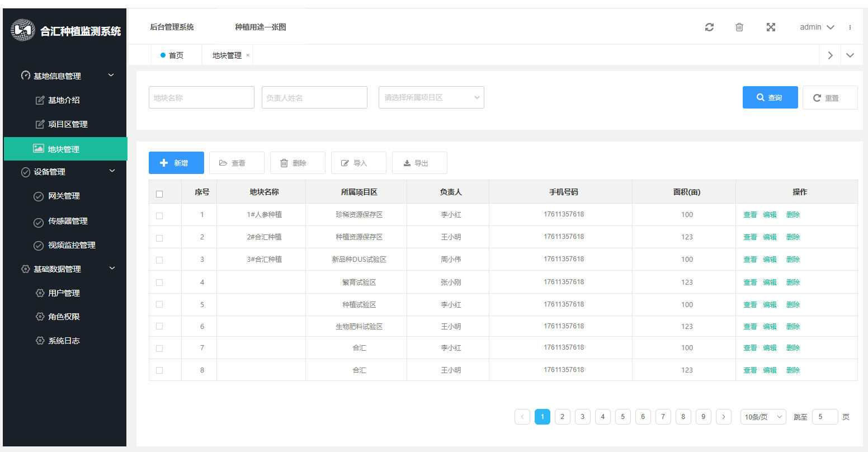The width and height of the screenshot is (868, 452).
Task: Open 基地介绍 in the sidebar
Action: [64, 100]
